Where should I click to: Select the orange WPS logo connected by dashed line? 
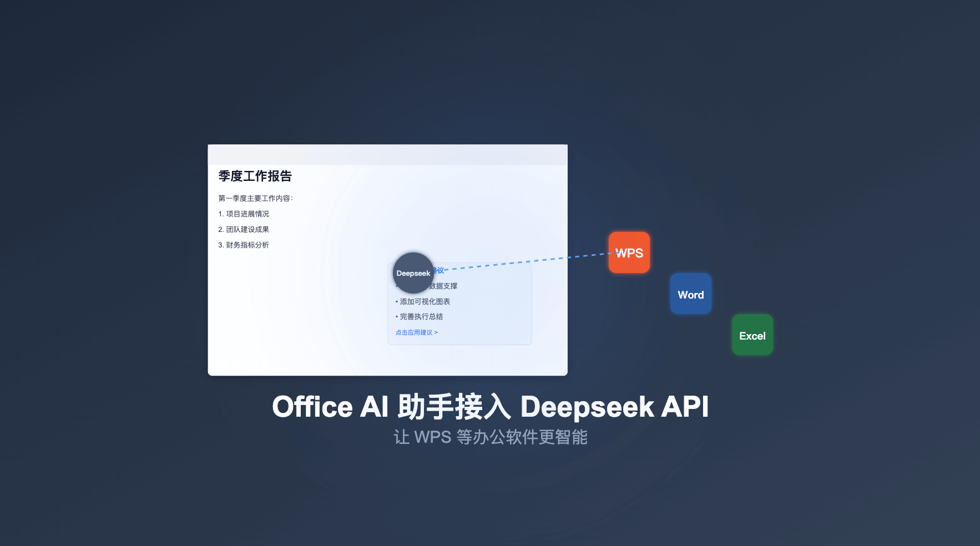629,252
